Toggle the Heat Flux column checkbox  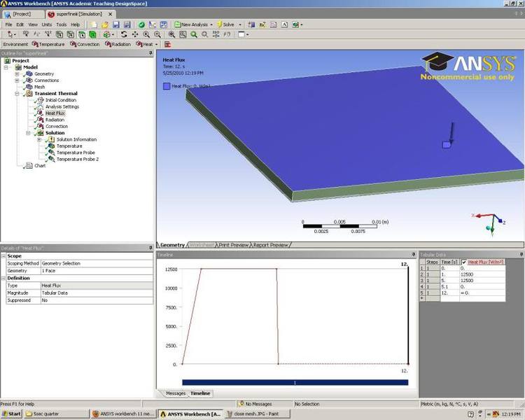click(464, 262)
